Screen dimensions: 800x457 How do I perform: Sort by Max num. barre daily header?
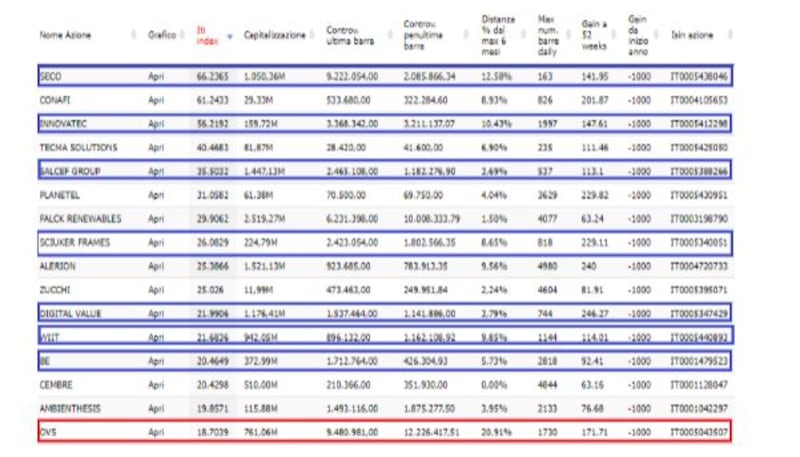(x=547, y=35)
